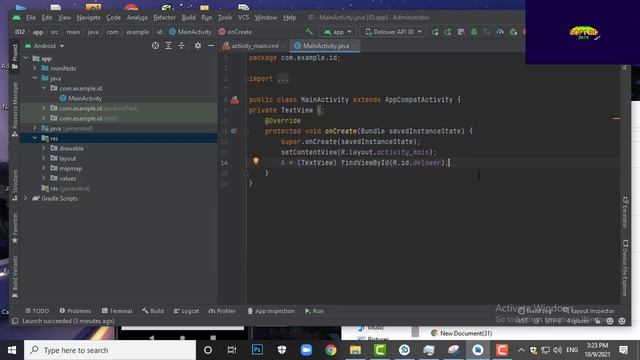This screenshot has width=640, height=360.
Task: Collapse the res folder
Action: (35, 138)
